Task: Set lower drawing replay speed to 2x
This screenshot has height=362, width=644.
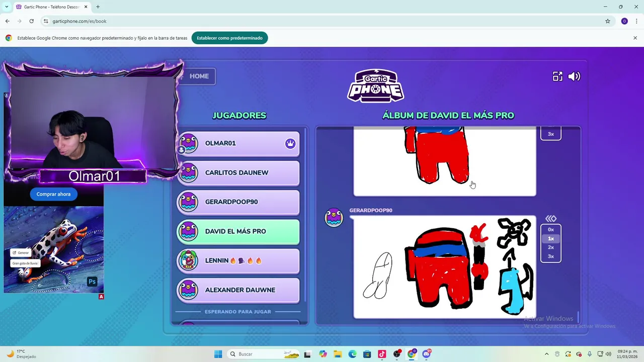Action: coord(551,247)
